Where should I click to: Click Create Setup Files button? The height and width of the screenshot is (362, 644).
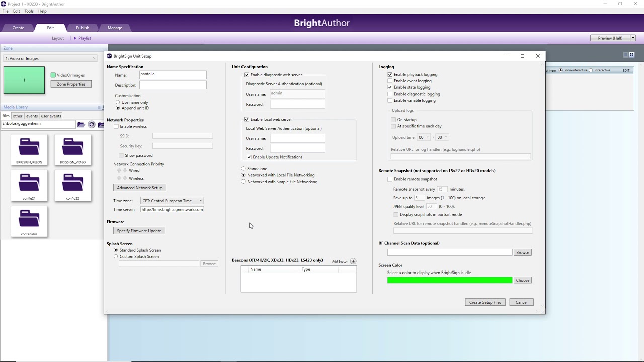tap(485, 302)
